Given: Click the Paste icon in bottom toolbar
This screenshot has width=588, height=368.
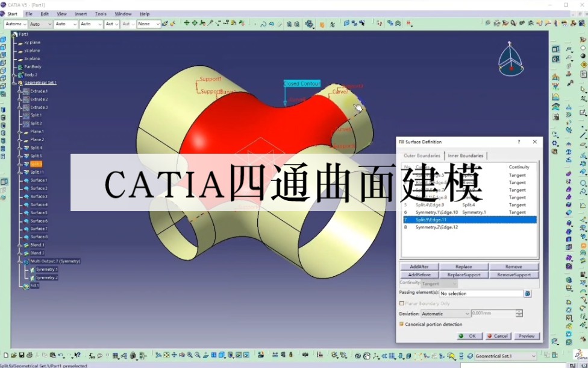Looking at the screenshot, I should tap(53, 355).
